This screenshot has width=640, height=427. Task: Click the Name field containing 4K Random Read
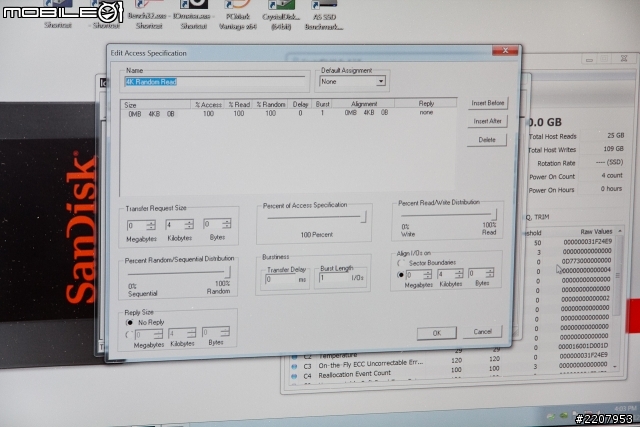coord(215,82)
